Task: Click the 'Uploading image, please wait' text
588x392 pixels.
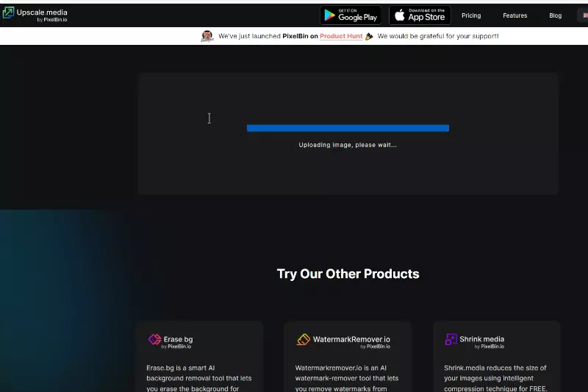Action: click(348, 145)
